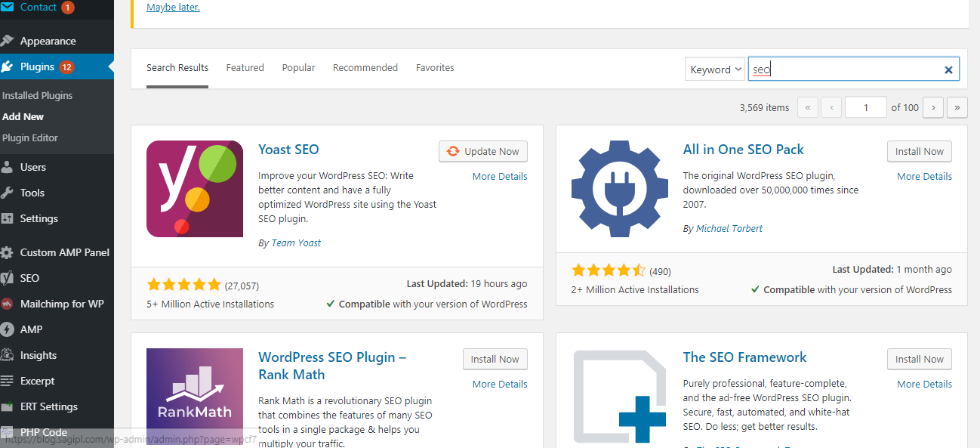980x448 pixels.
Task: Click the Maybe later link
Action: 173,6
